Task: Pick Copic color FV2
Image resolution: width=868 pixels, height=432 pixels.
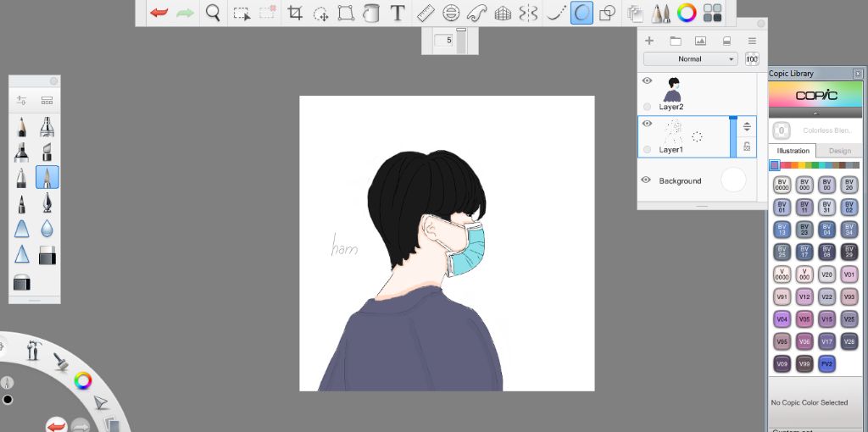Action: point(826,364)
